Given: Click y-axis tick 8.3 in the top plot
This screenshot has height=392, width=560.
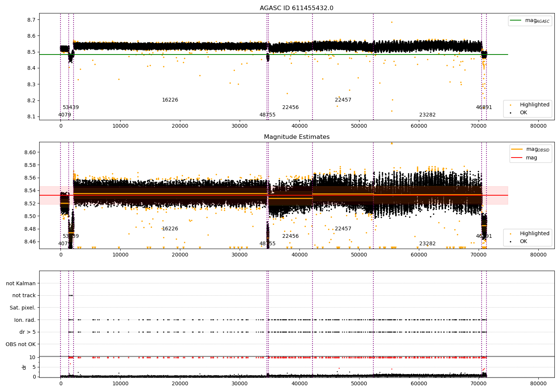Looking at the screenshot, I should 32,84.
